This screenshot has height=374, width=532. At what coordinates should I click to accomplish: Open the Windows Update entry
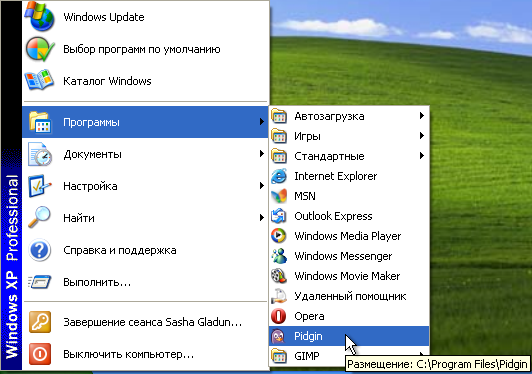click(146, 17)
